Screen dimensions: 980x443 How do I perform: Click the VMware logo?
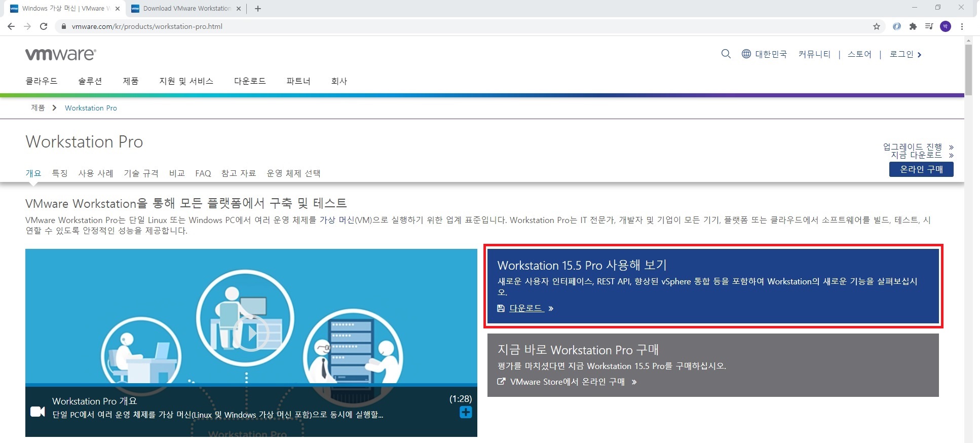61,54
